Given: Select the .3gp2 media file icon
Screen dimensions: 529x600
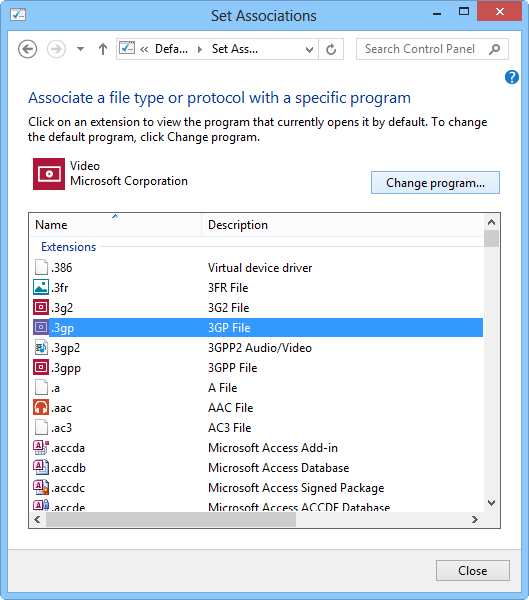Looking at the screenshot, I should 41,347.
